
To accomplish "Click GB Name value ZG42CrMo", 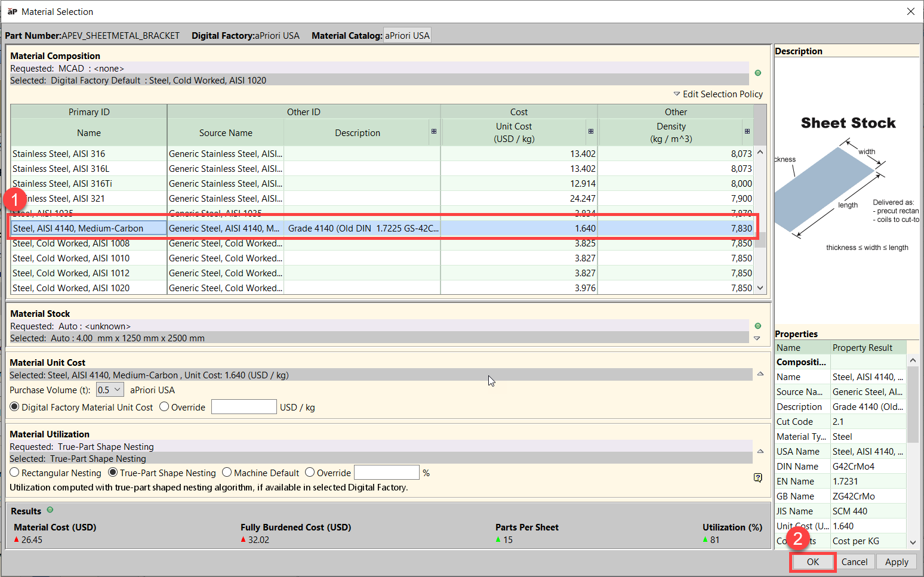I will 868,496.
